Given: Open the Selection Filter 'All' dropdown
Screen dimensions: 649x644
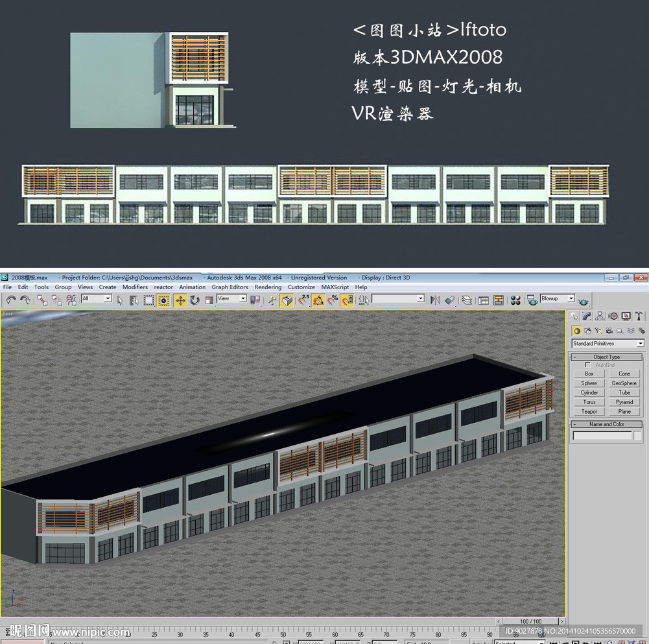Looking at the screenshot, I should tap(97, 298).
